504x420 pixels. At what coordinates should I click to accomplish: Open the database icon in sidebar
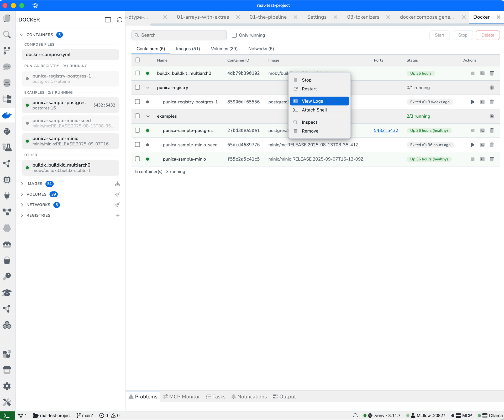[7, 83]
